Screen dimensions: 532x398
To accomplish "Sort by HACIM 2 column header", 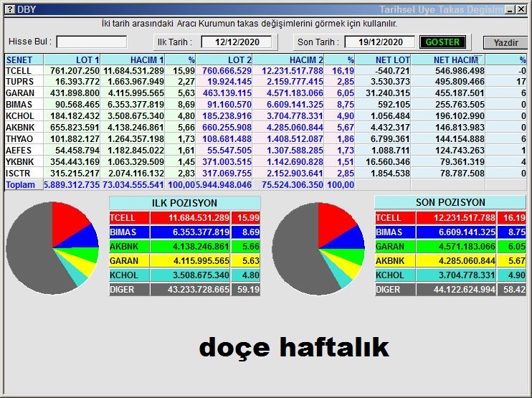I will click(288, 60).
